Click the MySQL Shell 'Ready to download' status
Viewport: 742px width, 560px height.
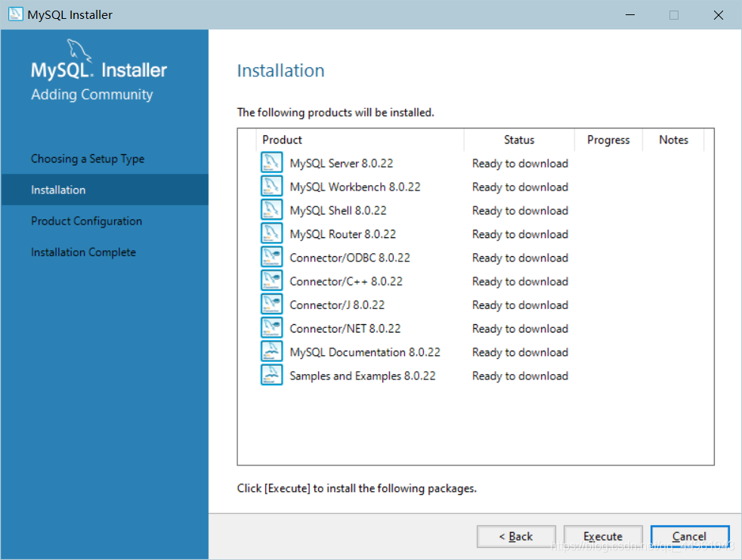[520, 211]
